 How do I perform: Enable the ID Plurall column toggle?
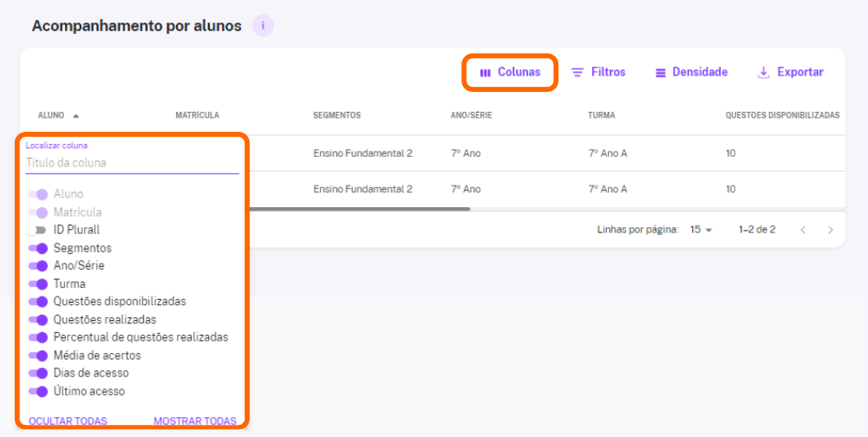tap(37, 230)
